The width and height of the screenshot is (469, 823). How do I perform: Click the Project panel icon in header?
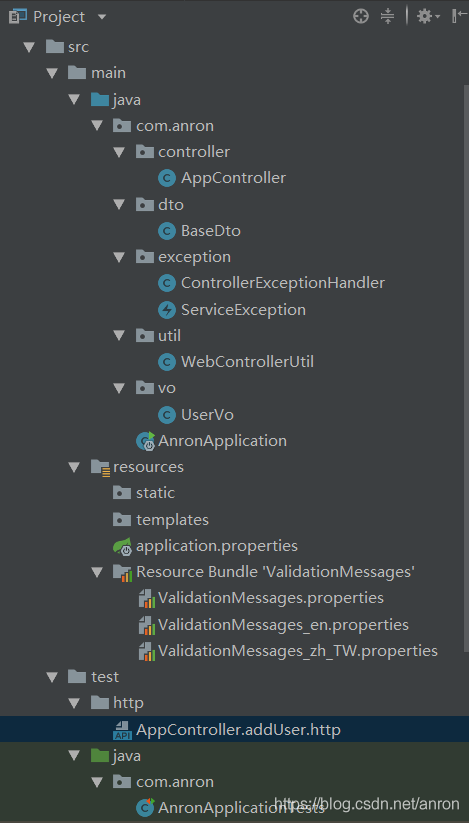pyautogui.click(x=18, y=17)
